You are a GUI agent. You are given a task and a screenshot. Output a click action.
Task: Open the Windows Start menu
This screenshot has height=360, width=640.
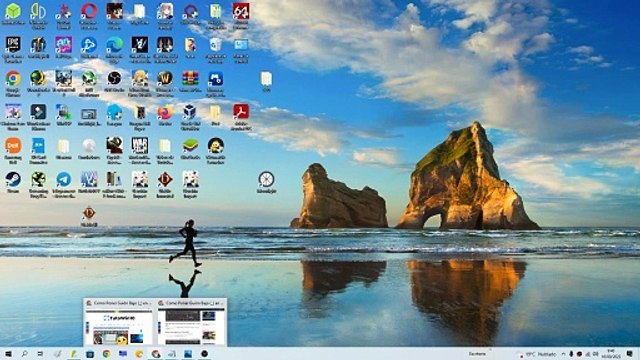coord(8,354)
